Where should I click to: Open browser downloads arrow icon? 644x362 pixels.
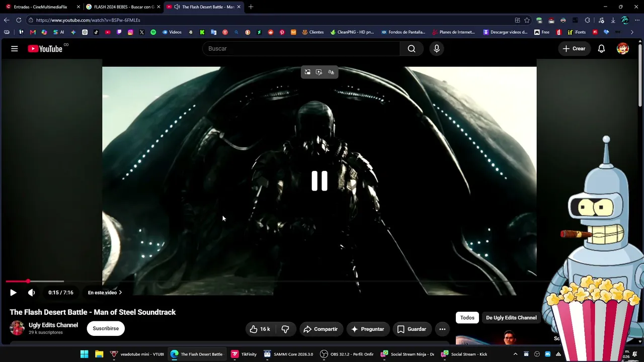pos(613,20)
